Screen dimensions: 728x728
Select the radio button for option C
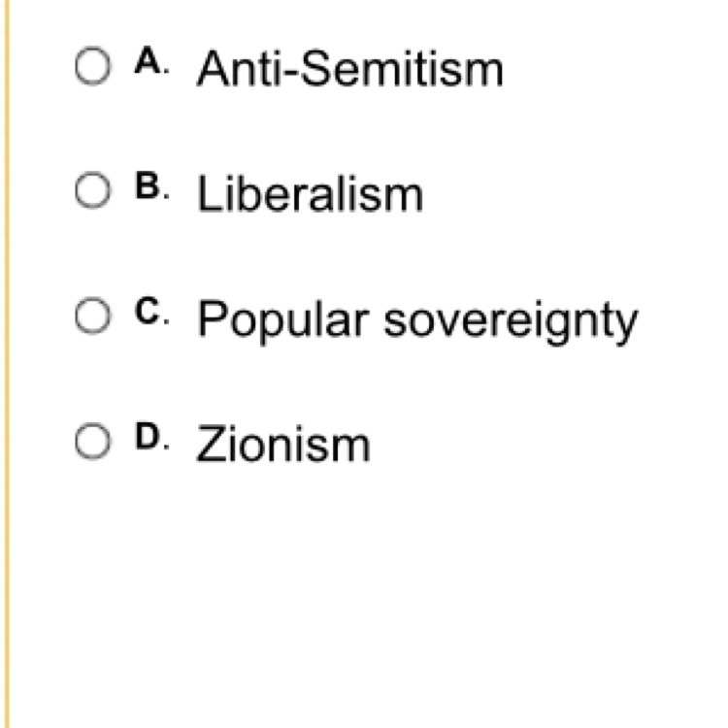(x=93, y=315)
